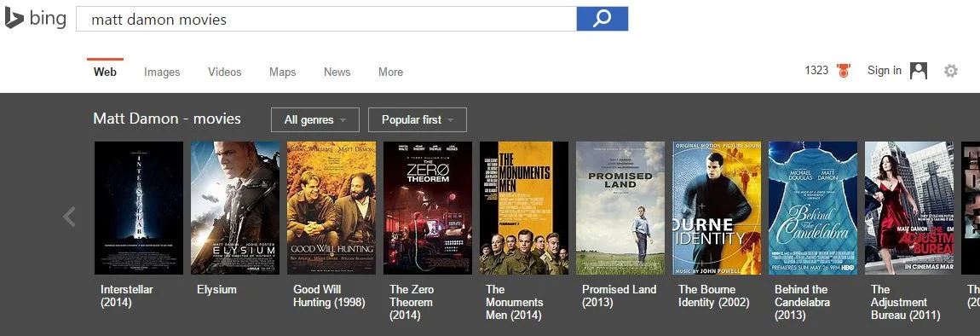Open The Bourne Identity poster

pyautogui.click(x=717, y=208)
